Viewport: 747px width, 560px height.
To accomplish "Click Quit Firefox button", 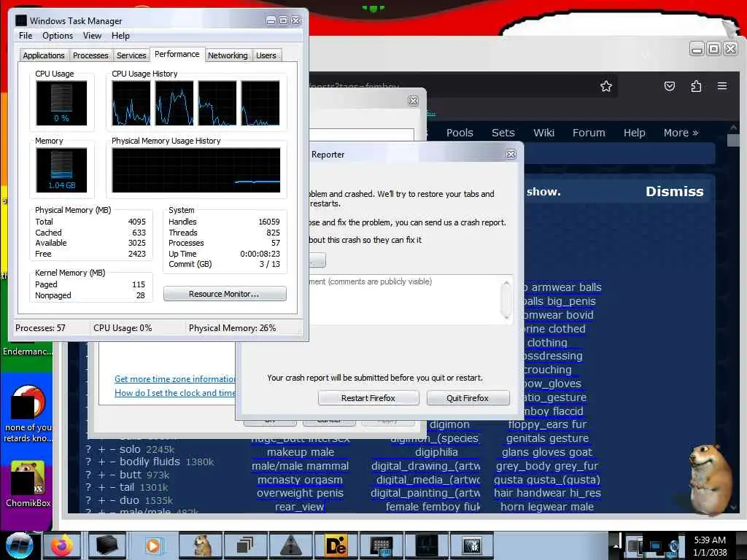I will pyautogui.click(x=468, y=398).
